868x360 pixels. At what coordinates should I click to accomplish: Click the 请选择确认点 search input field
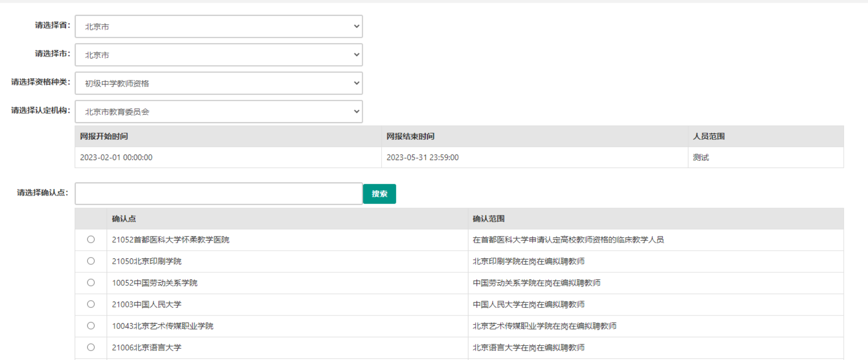coord(219,194)
